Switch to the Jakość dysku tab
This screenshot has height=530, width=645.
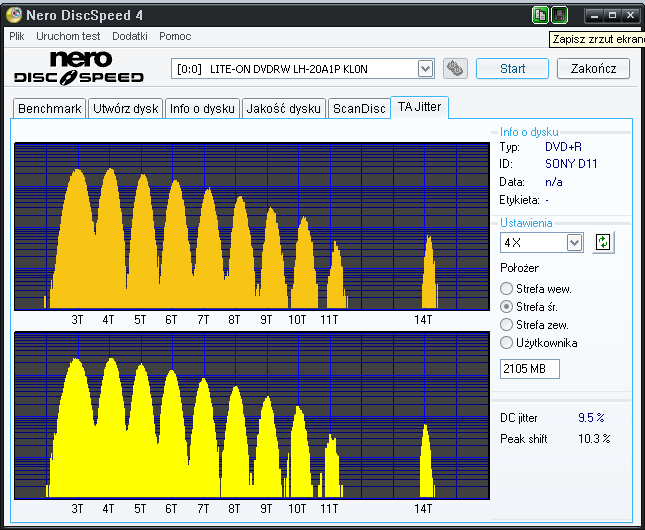[x=283, y=109]
